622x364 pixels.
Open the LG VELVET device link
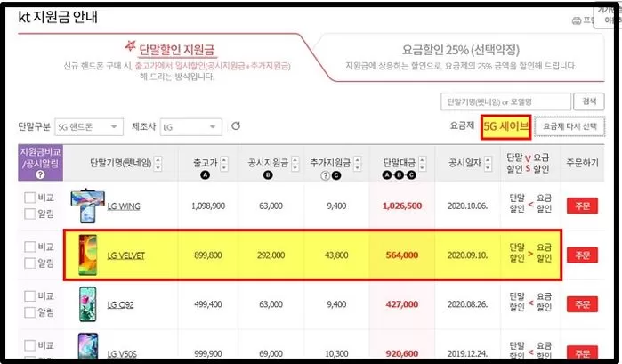[125, 255]
